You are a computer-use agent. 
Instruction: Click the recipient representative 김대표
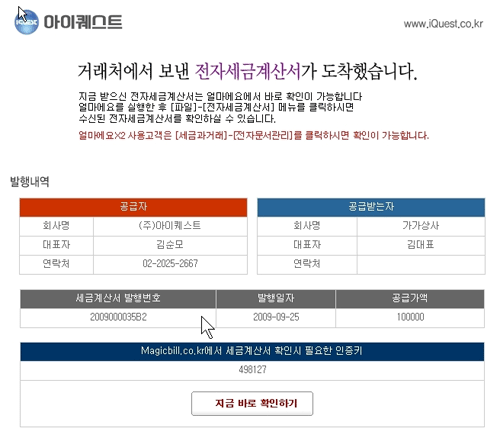421,245
